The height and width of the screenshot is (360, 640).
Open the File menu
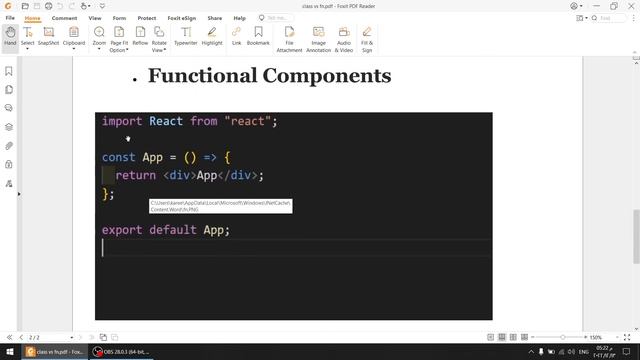click(x=10, y=18)
